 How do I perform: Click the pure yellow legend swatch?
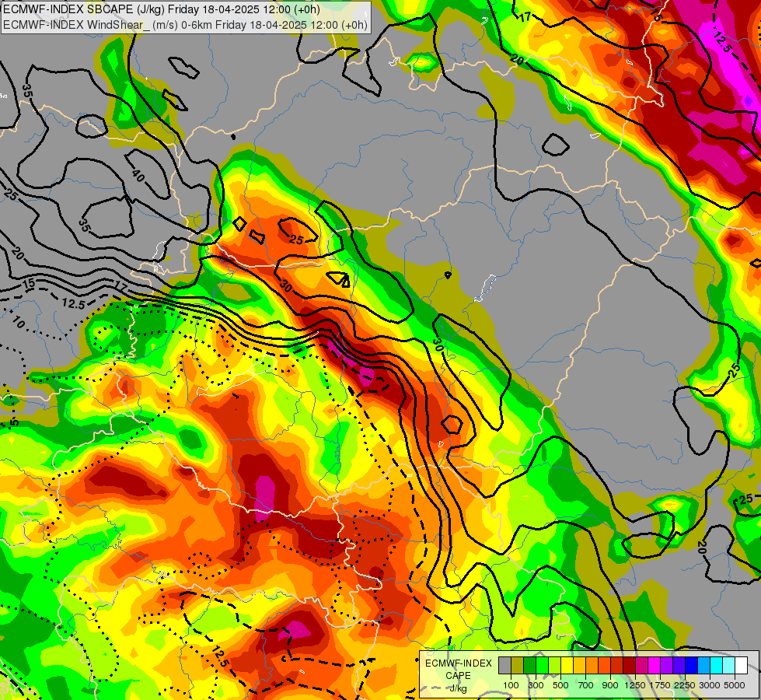click(567, 666)
